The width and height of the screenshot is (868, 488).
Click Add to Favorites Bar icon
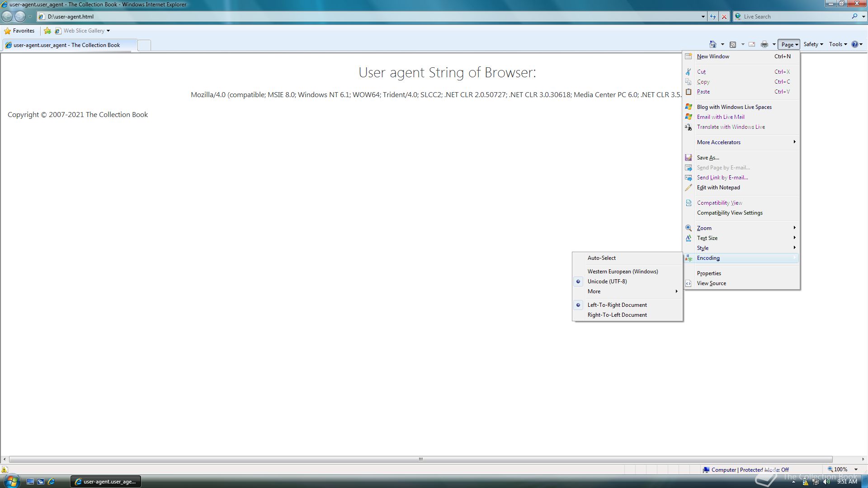click(47, 31)
